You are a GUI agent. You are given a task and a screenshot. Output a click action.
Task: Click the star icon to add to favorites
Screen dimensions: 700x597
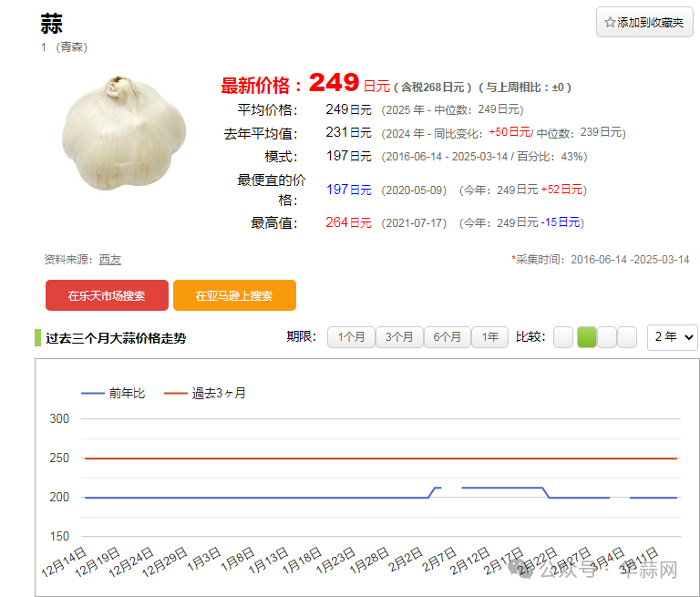[611, 23]
